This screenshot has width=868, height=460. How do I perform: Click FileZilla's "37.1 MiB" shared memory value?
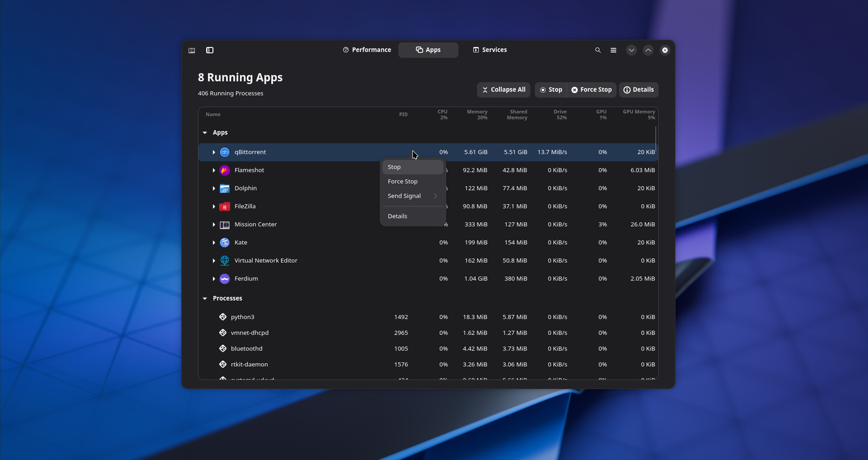pyautogui.click(x=515, y=207)
